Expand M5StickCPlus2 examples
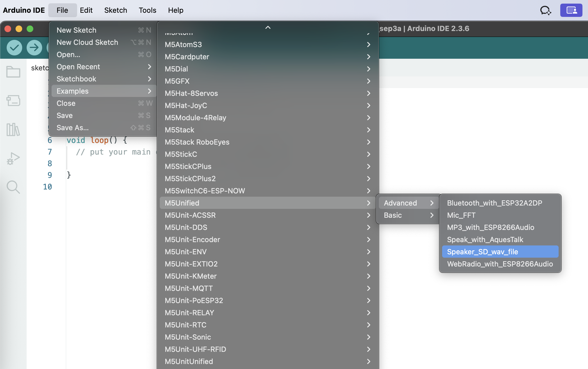Screen dimensions: 588x369 [x=268, y=178]
